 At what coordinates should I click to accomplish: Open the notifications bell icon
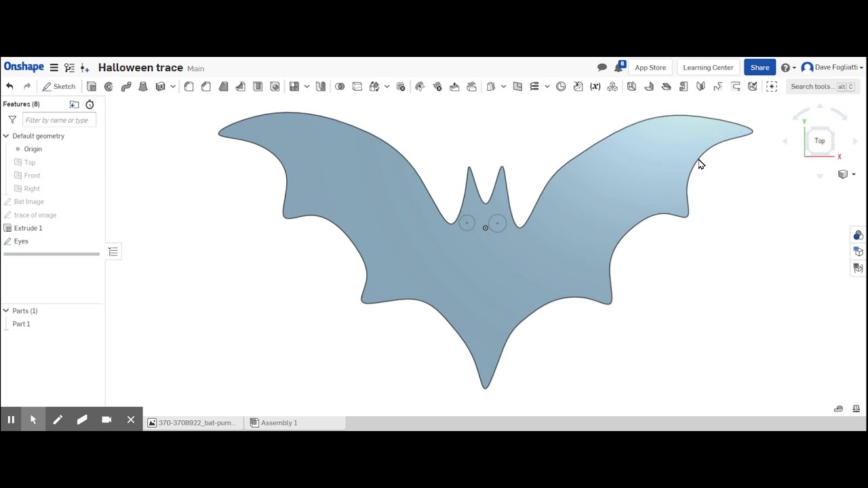[x=618, y=68]
